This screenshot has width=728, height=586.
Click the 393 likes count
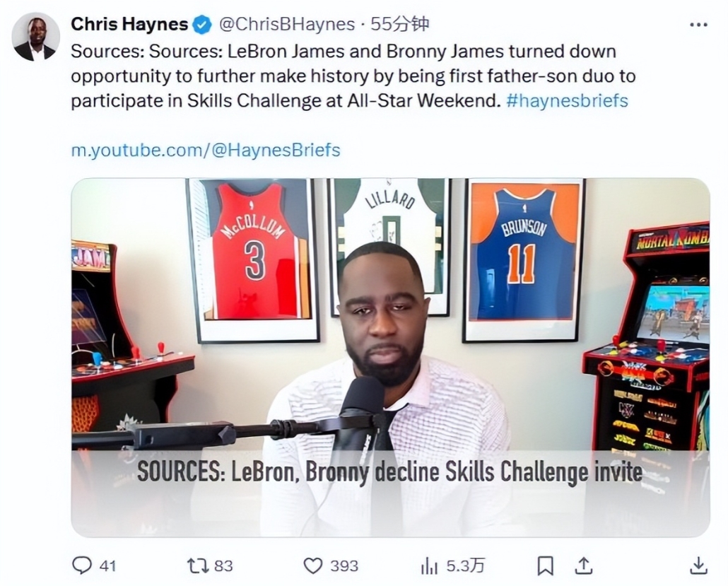(344, 566)
